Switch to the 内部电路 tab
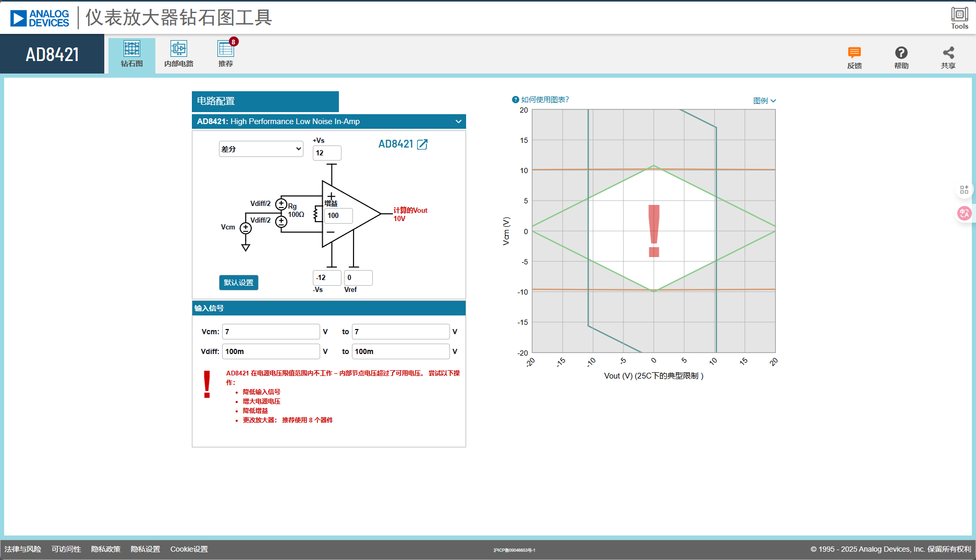The image size is (976, 560). pos(179,55)
